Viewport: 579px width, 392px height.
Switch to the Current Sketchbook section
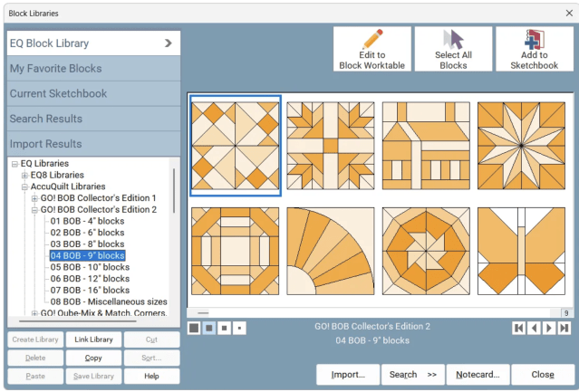94,93
